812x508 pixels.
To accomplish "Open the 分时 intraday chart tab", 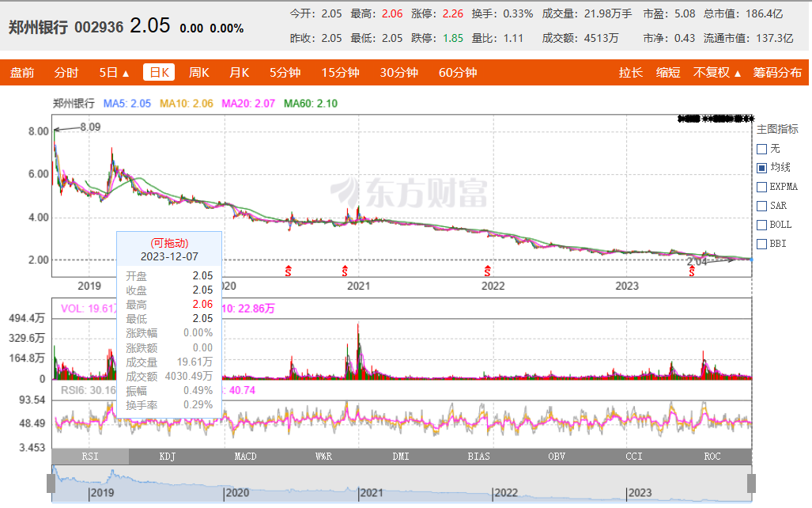I will point(66,73).
